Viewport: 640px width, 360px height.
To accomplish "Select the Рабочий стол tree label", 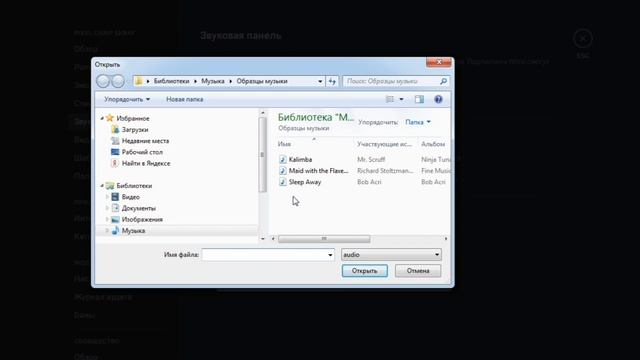I will [142, 152].
